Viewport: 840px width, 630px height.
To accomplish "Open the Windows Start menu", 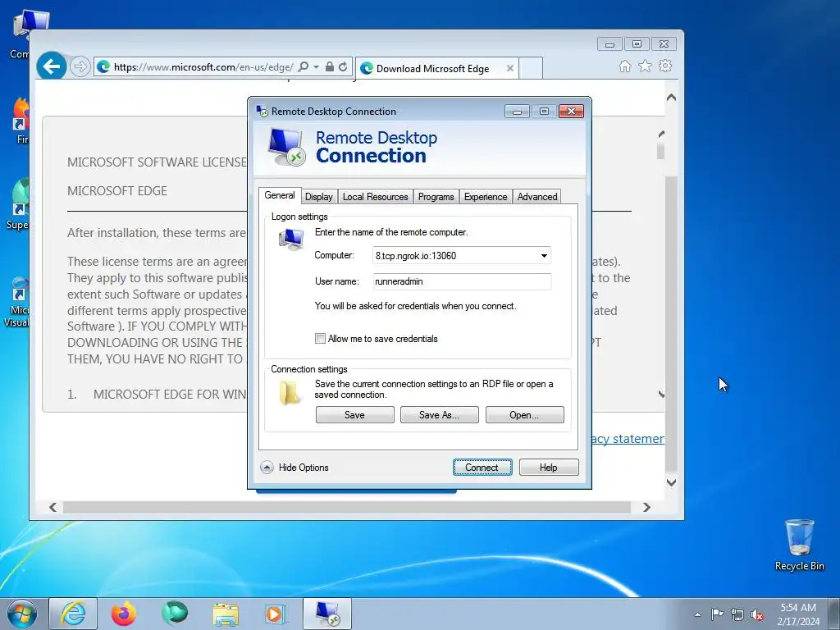I will 22,614.
